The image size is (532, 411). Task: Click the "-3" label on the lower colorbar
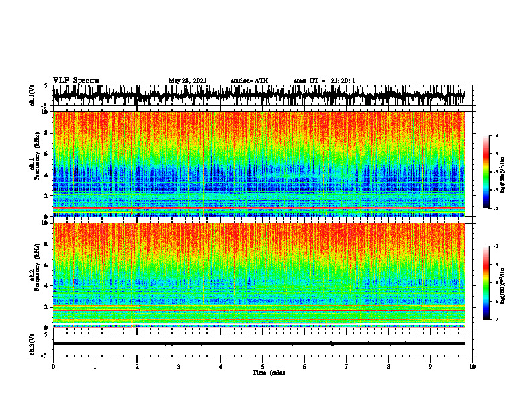point(496,246)
